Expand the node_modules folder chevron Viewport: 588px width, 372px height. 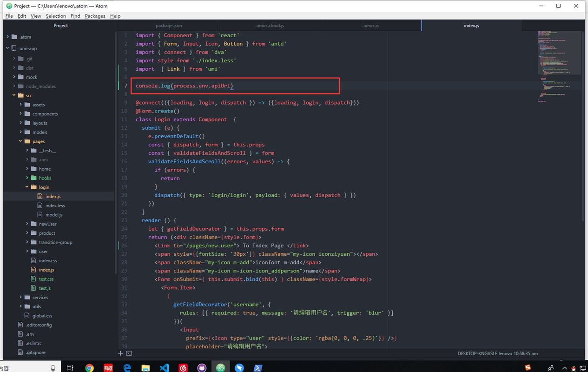pos(14,86)
